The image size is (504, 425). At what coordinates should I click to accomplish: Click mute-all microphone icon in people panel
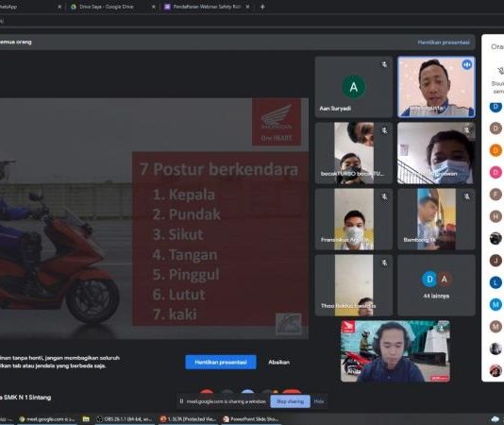500,70
